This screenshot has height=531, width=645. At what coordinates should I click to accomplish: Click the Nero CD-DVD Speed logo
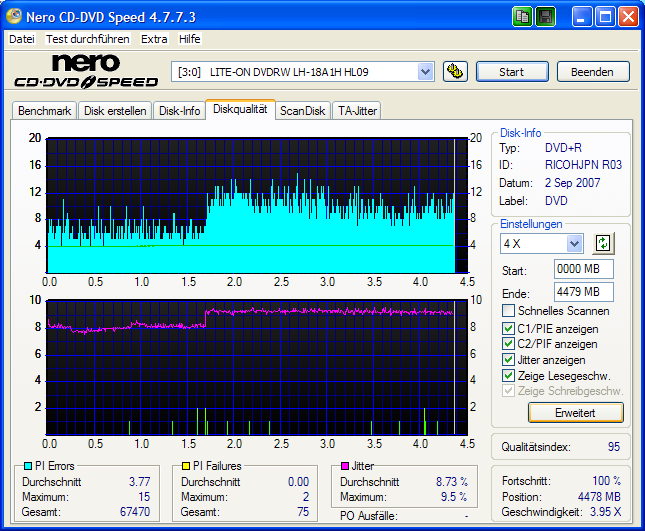85,71
